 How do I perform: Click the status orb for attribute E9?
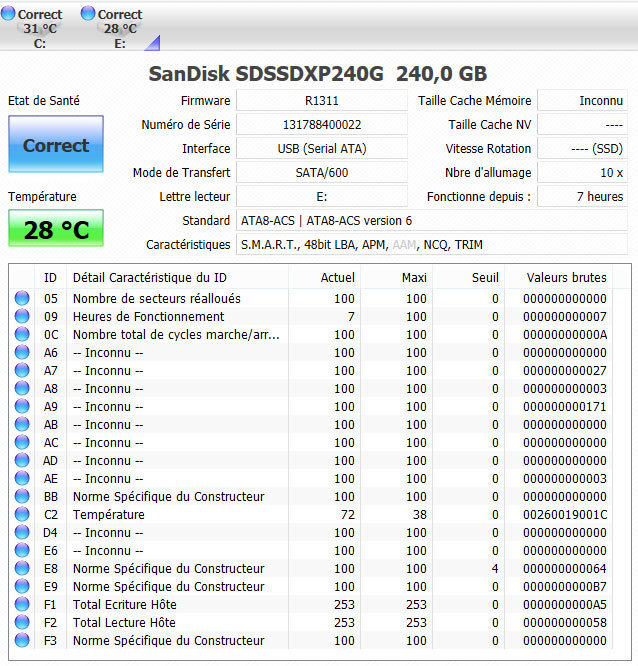[x=22, y=586]
